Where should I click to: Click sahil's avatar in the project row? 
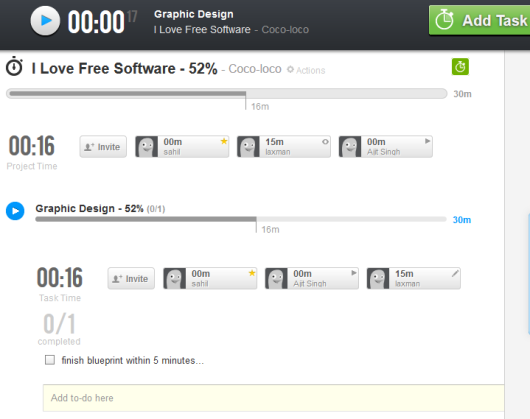pos(147,147)
